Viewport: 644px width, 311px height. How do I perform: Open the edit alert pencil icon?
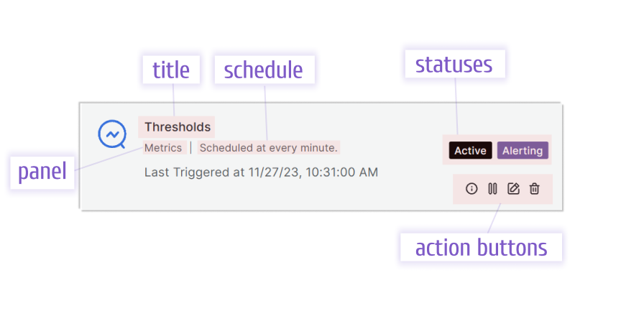pyautogui.click(x=513, y=189)
